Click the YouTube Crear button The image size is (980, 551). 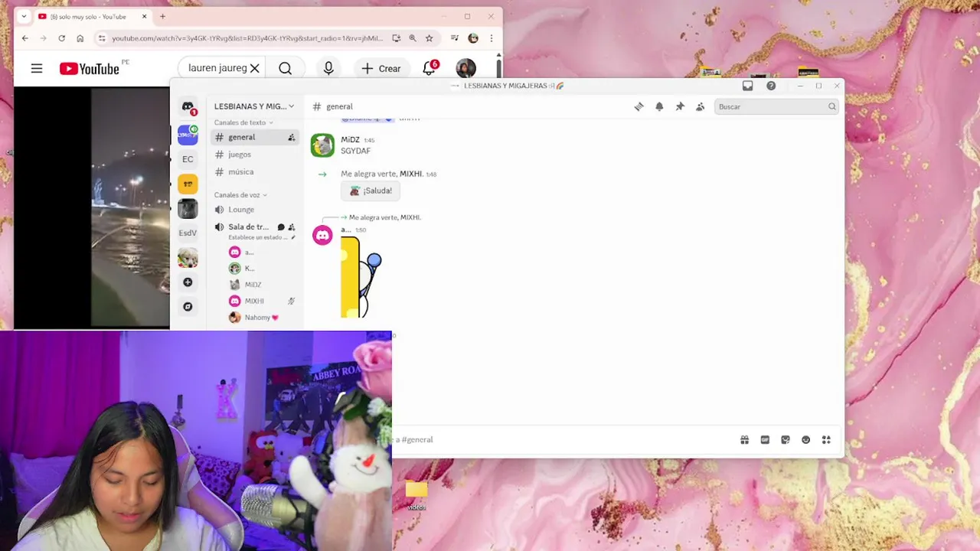coord(381,68)
